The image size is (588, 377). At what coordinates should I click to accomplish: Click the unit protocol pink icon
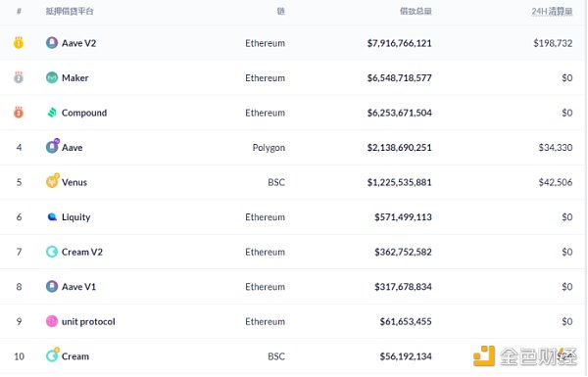coord(52,321)
